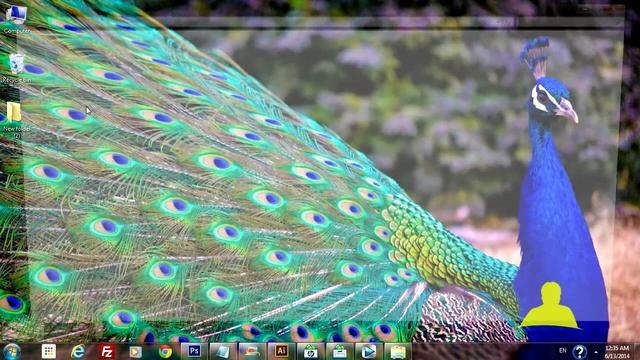Open the blue play-button app in the taskbar

click(x=369, y=351)
